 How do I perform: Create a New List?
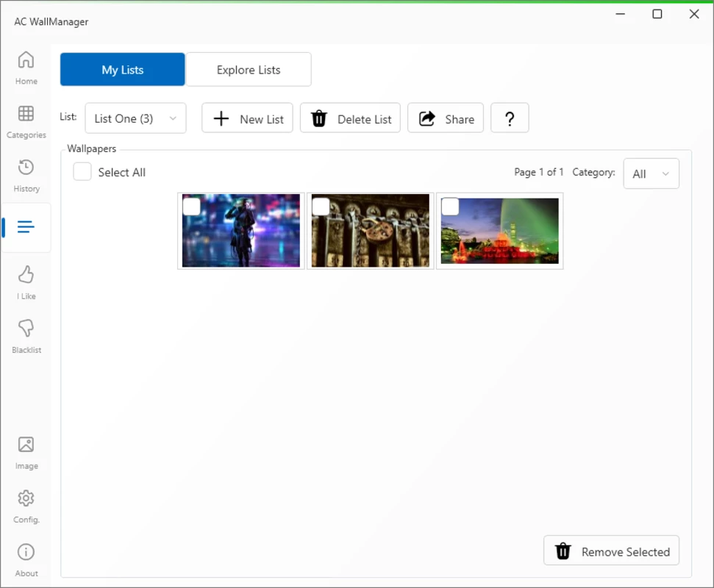247,118
